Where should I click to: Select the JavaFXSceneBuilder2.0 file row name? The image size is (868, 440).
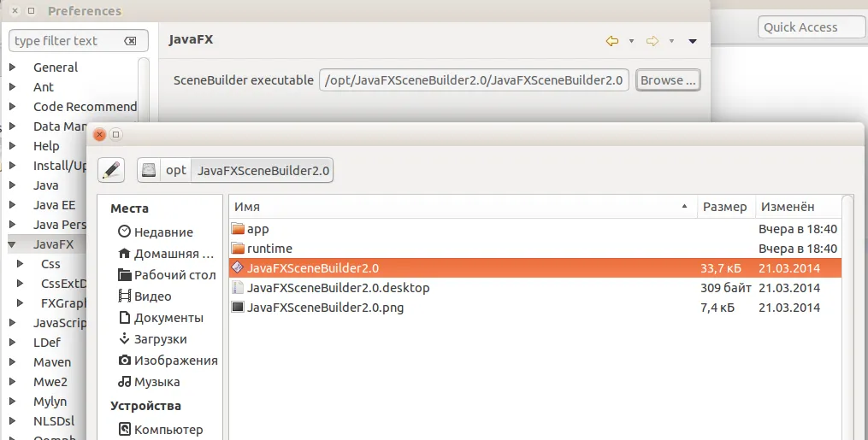coord(313,268)
